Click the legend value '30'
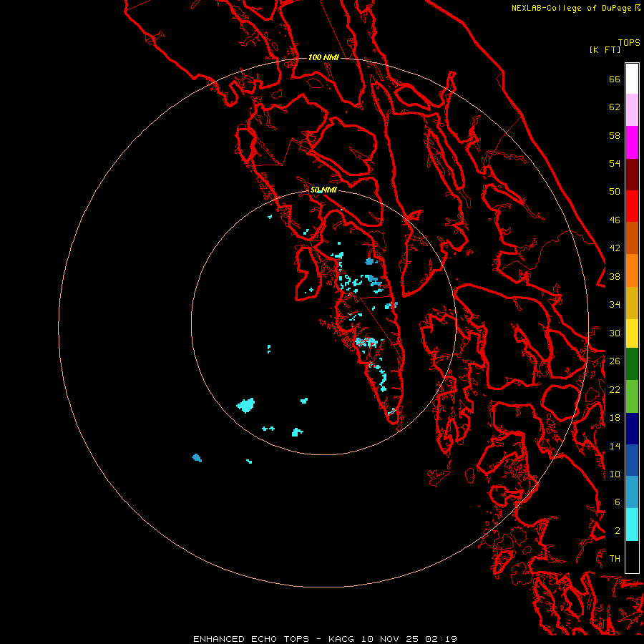This screenshot has width=644, height=644. pyautogui.click(x=615, y=333)
